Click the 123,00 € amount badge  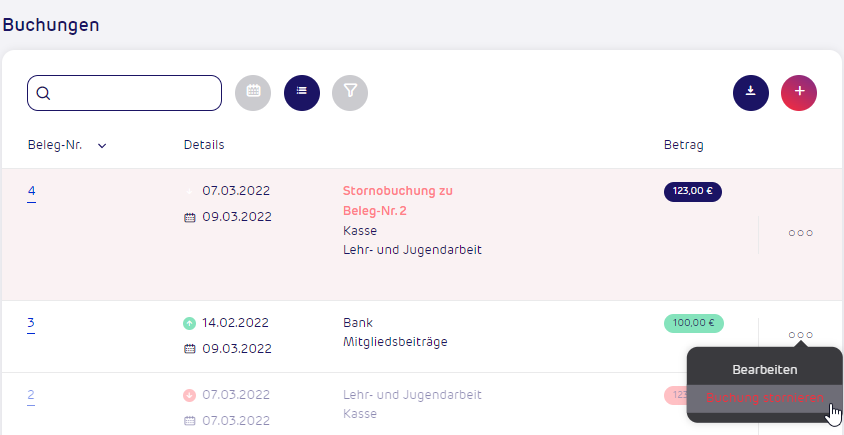[693, 192]
